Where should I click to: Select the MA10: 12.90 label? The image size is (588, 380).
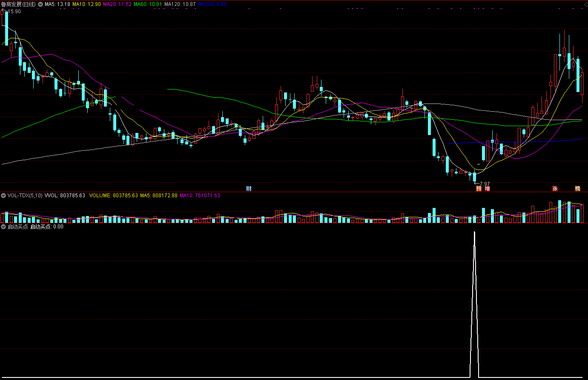[86, 4]
